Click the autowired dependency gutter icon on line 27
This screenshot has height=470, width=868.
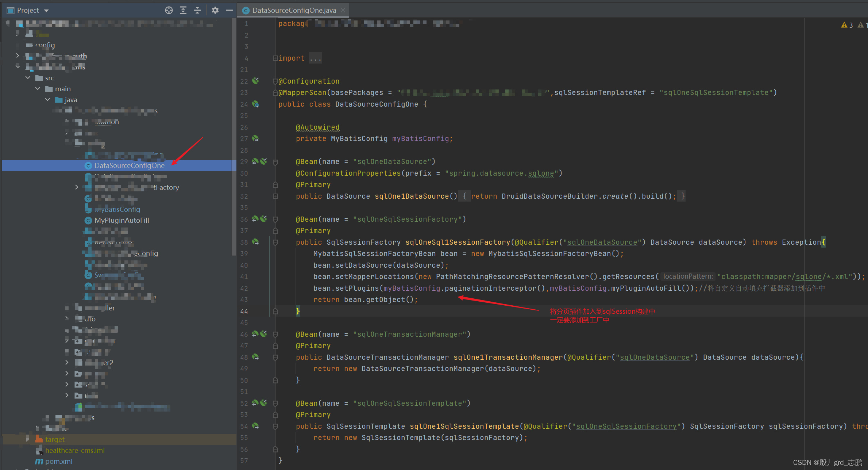pyautogui.click(x=256, y=138)
